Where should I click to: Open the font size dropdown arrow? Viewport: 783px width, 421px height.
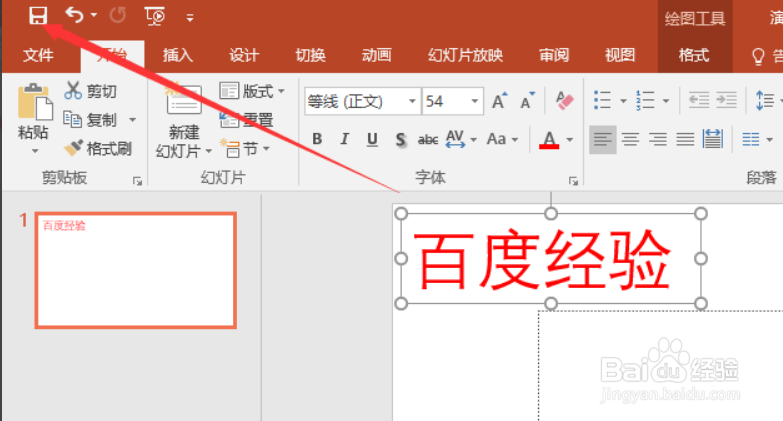point(474,101)
